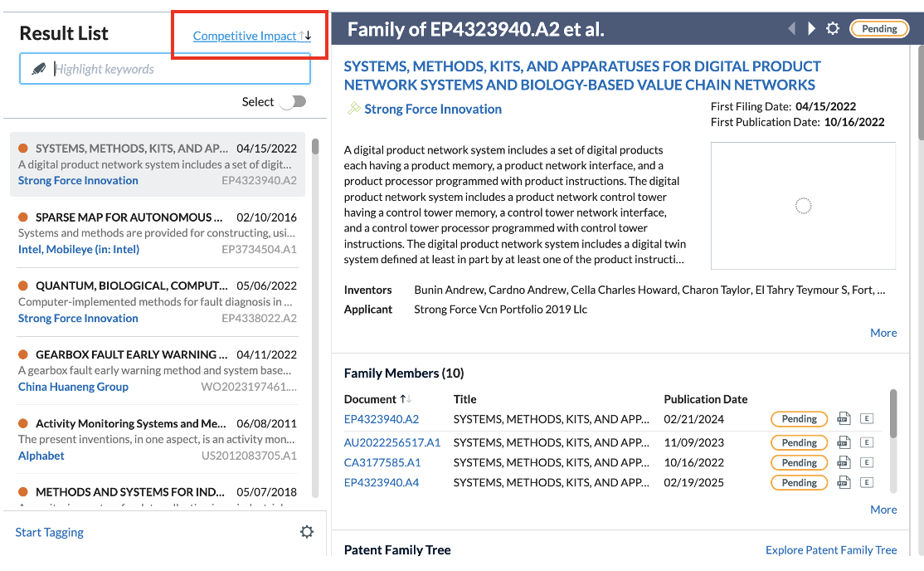
Task: Open document link EP4323940.A2 in Family Members
Action: [382, 419]
